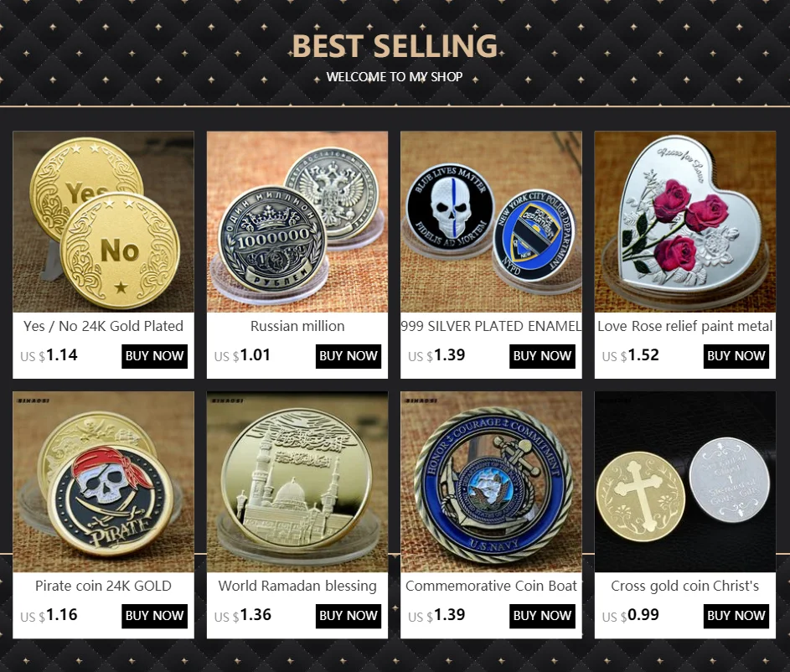Open the Cross gold coin Christ's title link

click(685, 587)
